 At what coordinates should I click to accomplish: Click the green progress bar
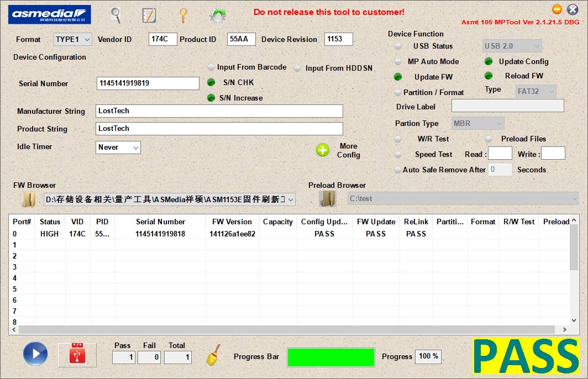click(330, 357)
